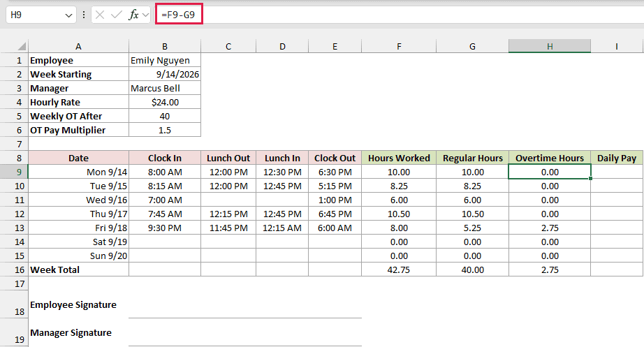
Task: Click the Wed 9/16 date cell
Action: 78,200
